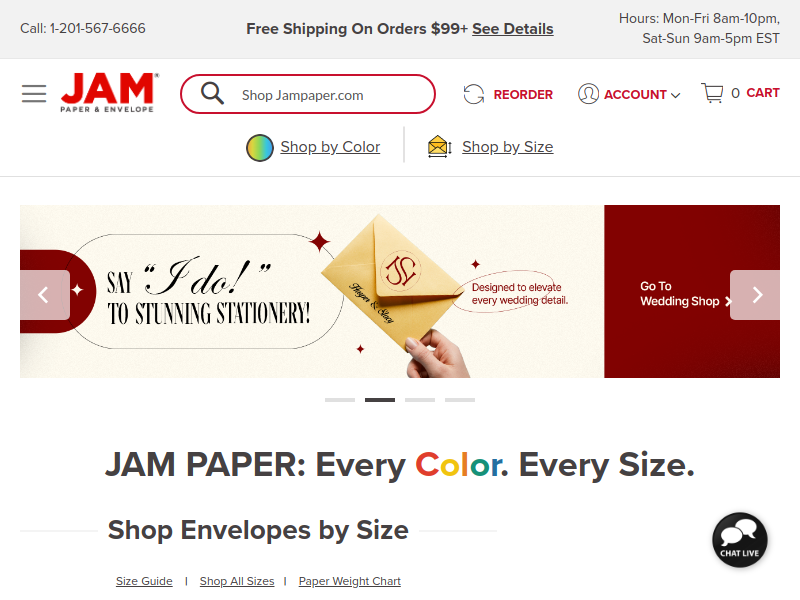Select the third carousel indicator bar
The width and height of the screenshot is (800, 600).
point(420,400)
